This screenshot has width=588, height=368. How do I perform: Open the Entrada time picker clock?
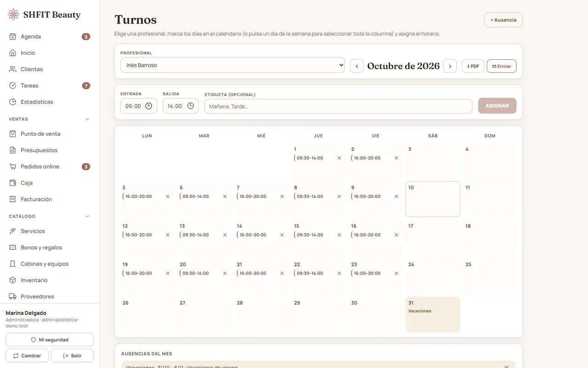click(148, 106)
